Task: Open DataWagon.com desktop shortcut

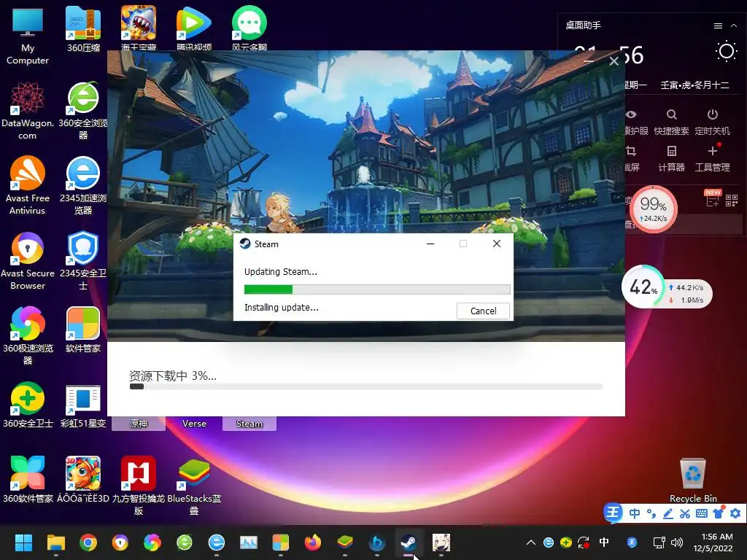Action: (x=27, y=111)
